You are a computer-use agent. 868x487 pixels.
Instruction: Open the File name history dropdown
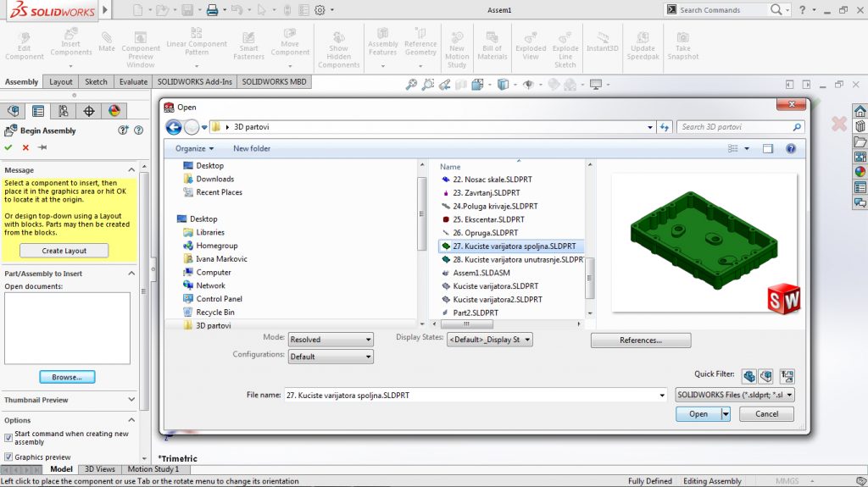point(662,396)
